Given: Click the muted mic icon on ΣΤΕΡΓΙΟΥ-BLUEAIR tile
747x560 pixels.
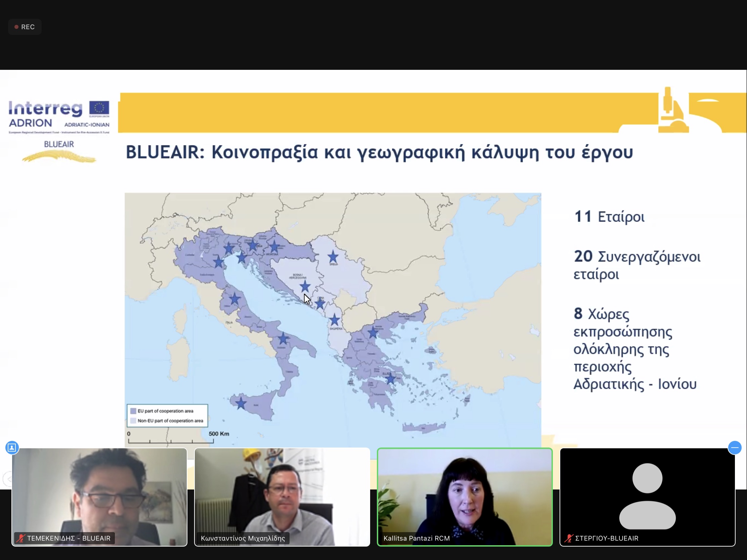Looking at the screenshot, I should pyautogui.click(x=569, y=538).
